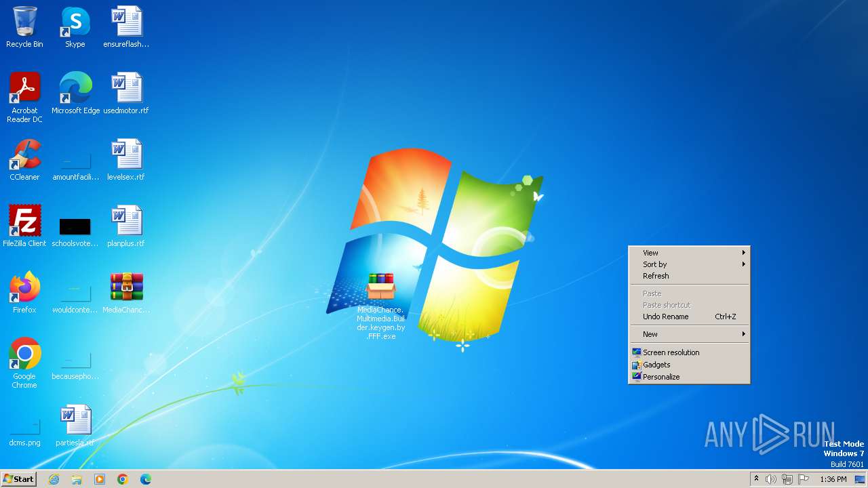
Task: Select the Skype shortcut icon
Action: (x=75, y=27)
